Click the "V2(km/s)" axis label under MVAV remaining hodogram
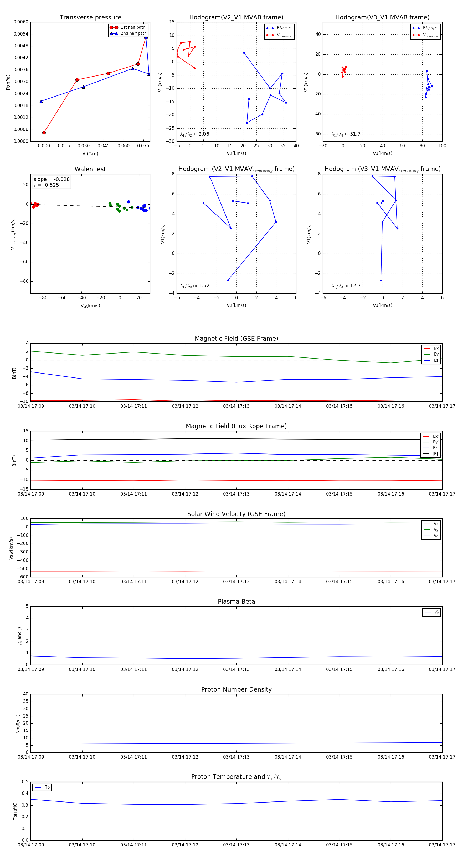 236,305
